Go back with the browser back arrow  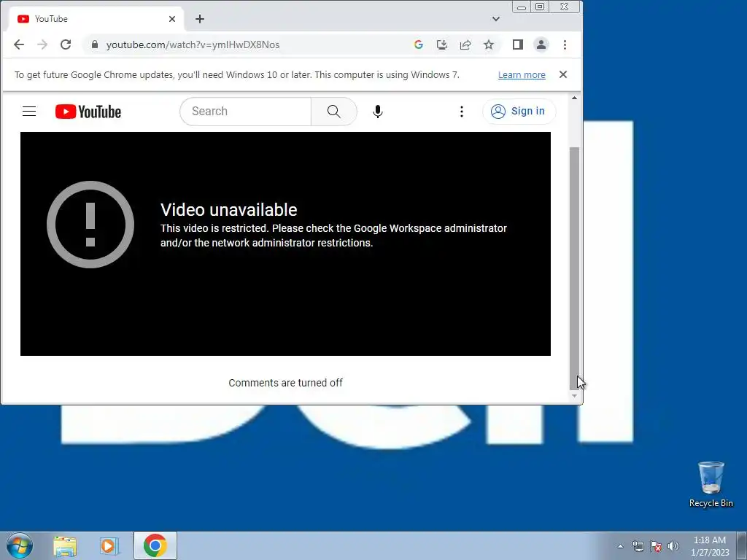18,44
